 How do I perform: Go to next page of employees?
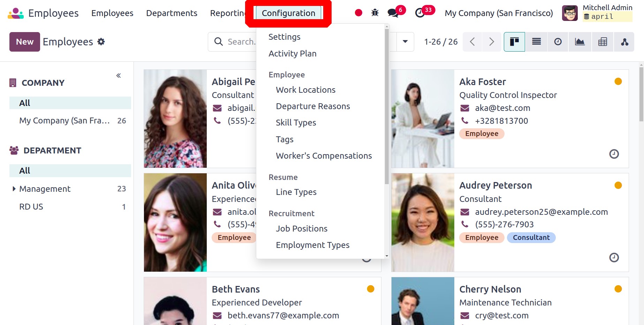click(492, 42)
